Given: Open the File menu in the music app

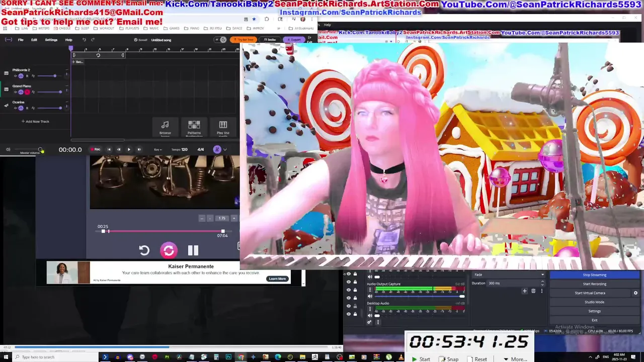Looking at the screenshot, I should [21, 40].
